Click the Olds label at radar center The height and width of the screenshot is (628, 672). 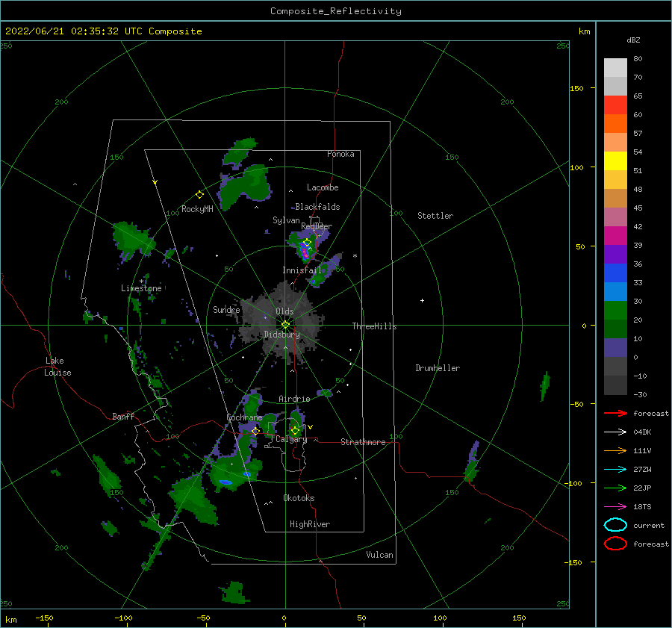(284, 311)
